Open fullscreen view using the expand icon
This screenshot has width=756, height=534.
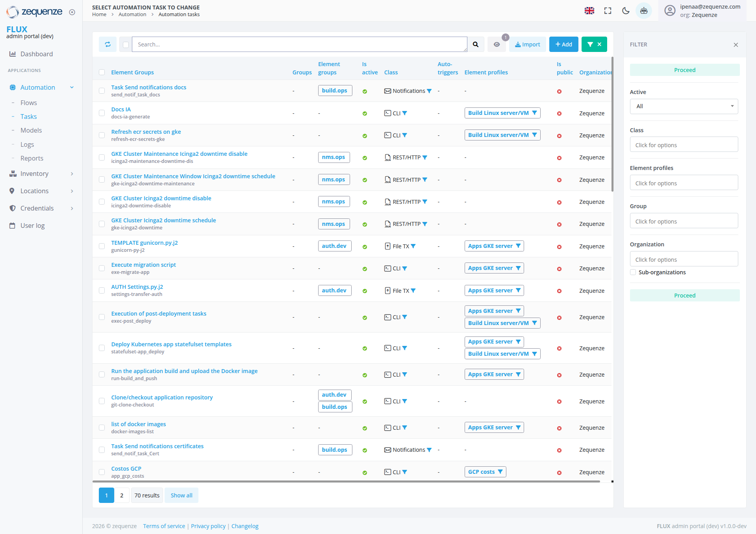pos(608,11)
